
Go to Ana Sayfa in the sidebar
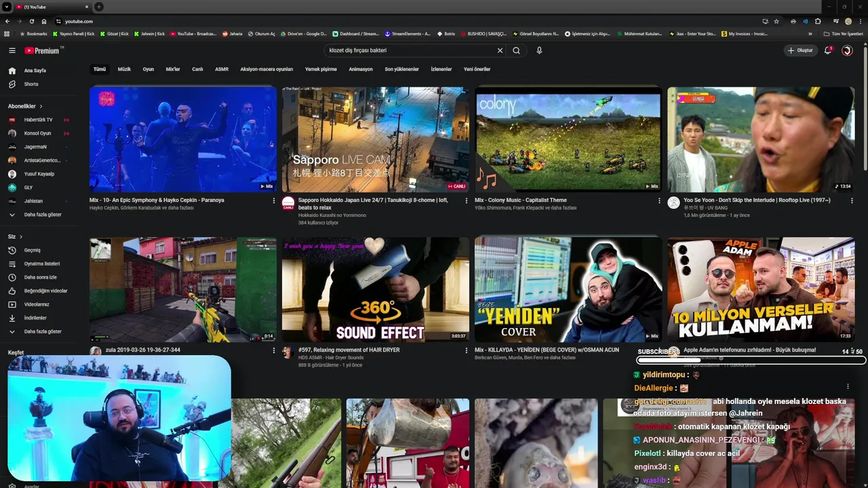[35, 70]
